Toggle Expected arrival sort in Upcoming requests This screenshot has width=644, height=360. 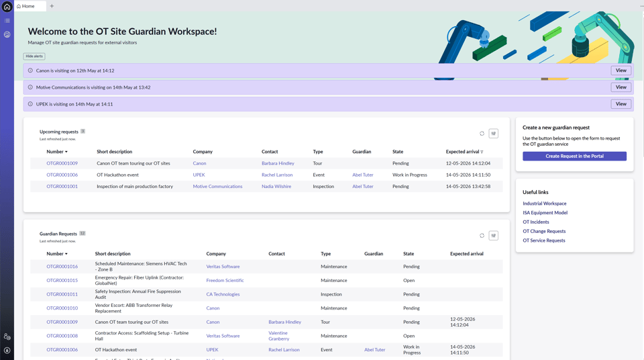point(482,152)
